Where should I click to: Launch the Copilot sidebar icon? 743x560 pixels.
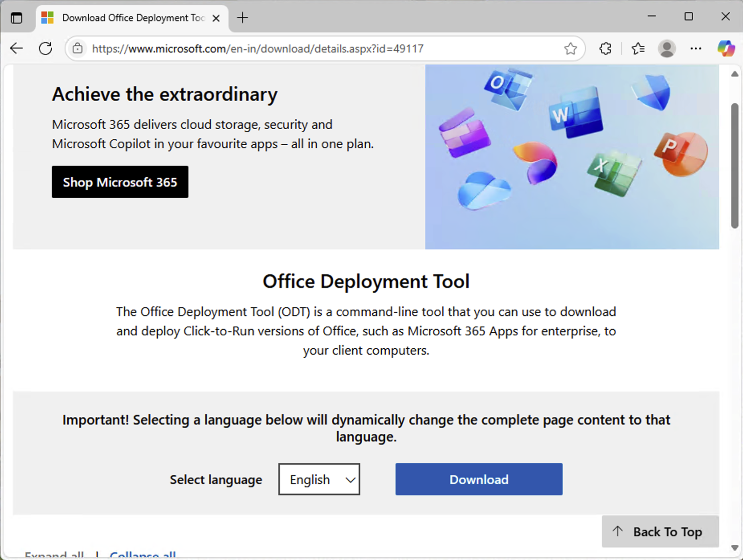coord(726,49)
